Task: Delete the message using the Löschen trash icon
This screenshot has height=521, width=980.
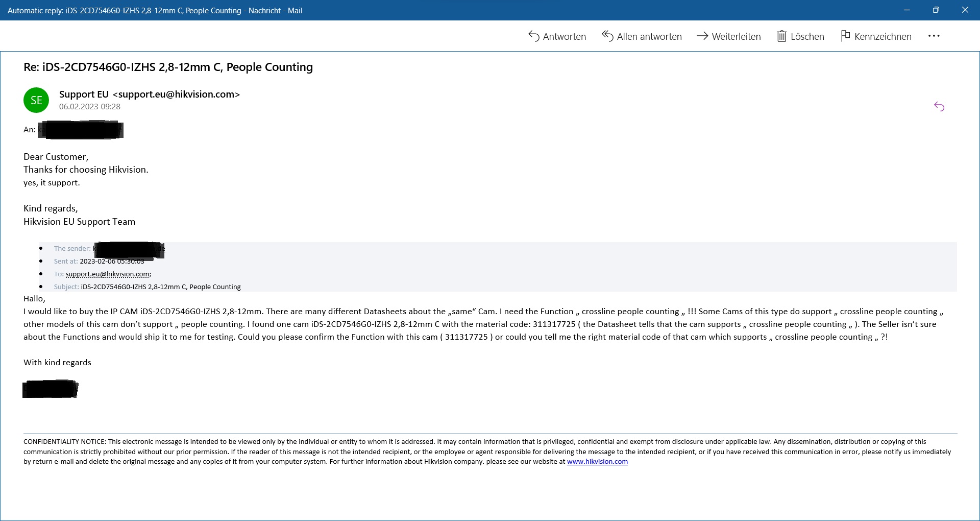Action: 781,36
